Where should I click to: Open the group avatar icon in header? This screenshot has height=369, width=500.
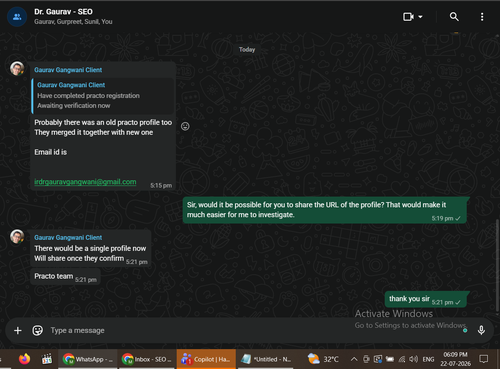[17, 17]
